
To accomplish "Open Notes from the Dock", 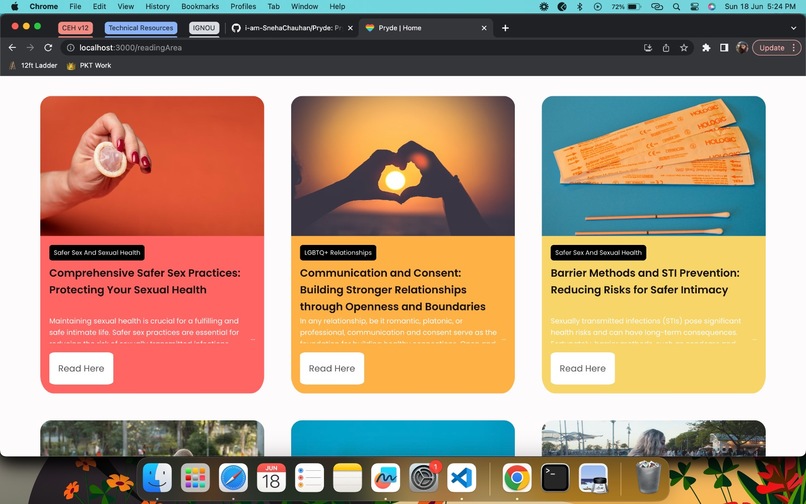I will pos(347,478).
